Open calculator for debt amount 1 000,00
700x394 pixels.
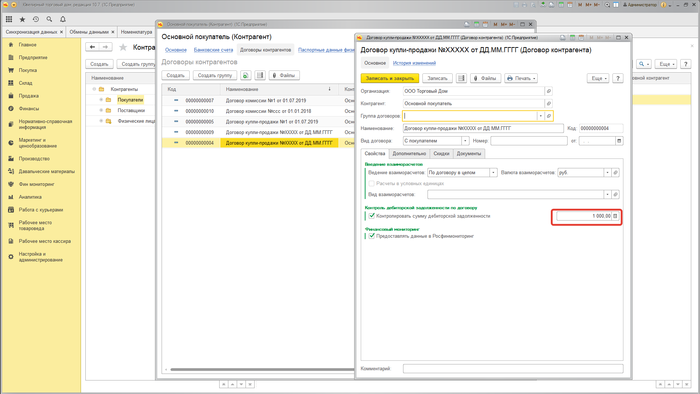click(x=615, y=216)
